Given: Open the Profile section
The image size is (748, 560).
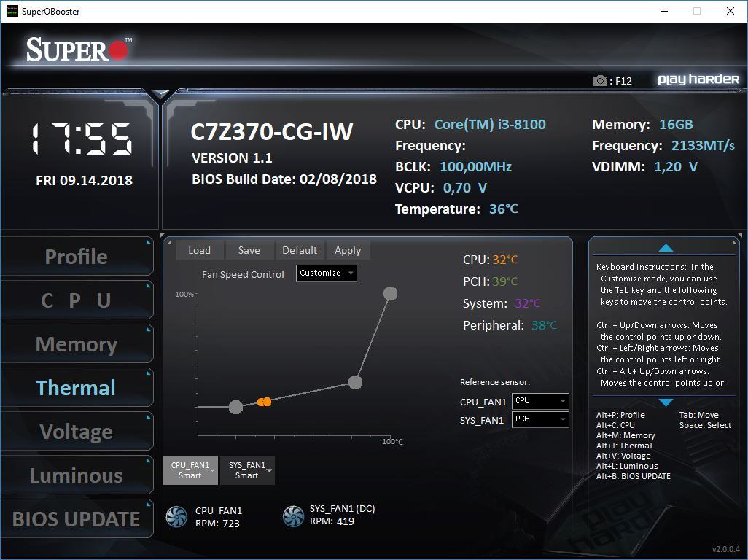Looking at the screenshot, I should (x=77, y=256).
